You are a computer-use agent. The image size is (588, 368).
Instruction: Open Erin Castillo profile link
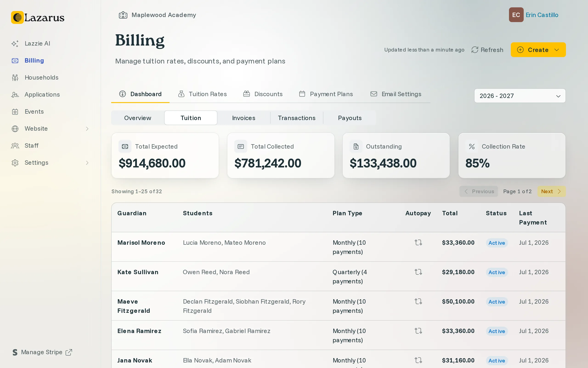[x=542, y=15]
